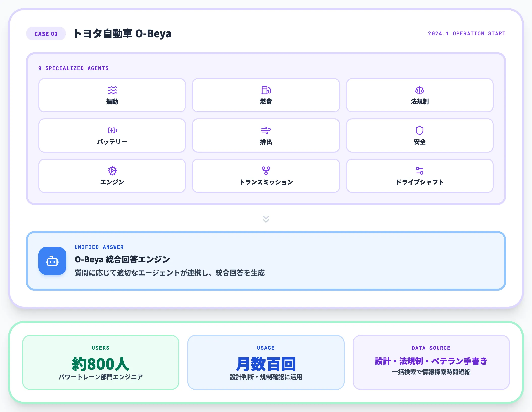
Task: Click the O-Beya 統合回答エンジン heading
Action: click(x=122, y=259)
